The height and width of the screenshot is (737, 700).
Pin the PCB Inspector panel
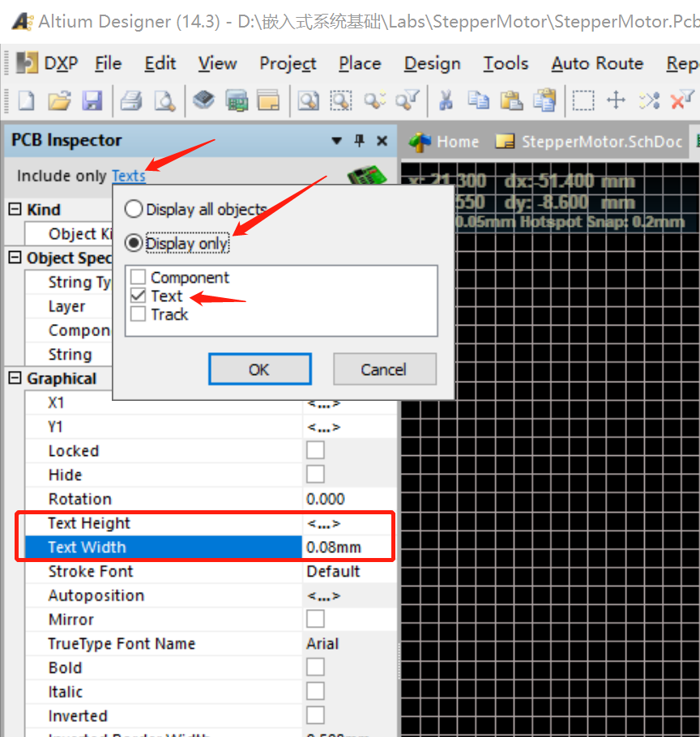pyautogui.click(x=360, y=140)
